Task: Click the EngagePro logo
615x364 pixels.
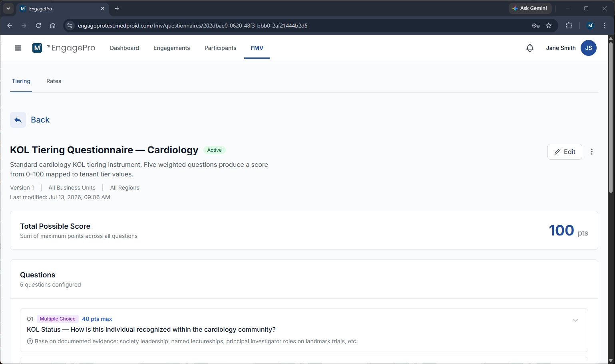Action: (64, 48)
